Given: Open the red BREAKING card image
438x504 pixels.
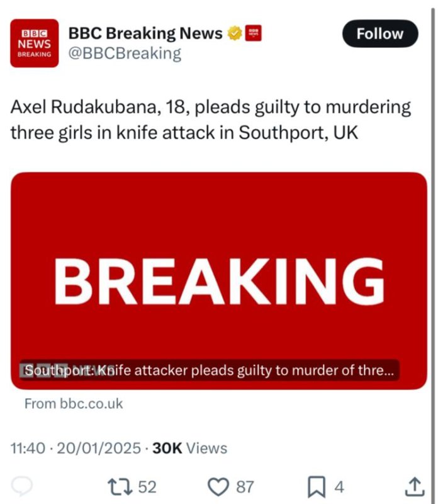Looking at the screenshot, I should pos(218,271).
